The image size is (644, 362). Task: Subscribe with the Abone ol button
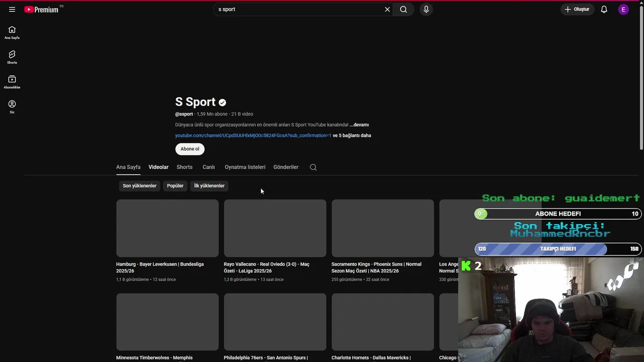(190, 149)
